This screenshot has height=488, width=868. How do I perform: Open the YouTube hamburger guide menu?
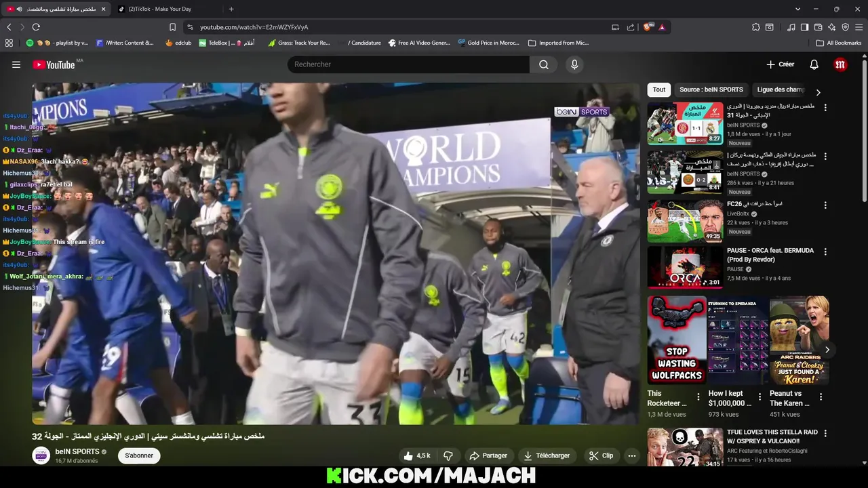pyautogui.click(x=16, y=64)
